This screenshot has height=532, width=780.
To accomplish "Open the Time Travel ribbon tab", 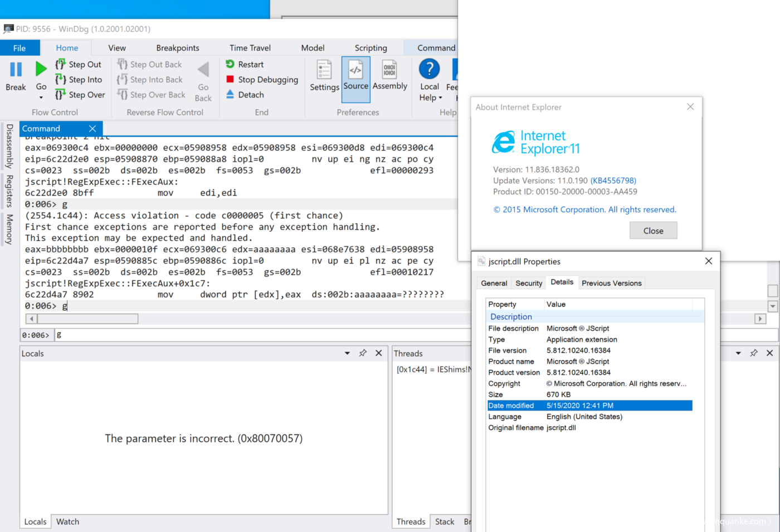I will click(x=250, y=48).
